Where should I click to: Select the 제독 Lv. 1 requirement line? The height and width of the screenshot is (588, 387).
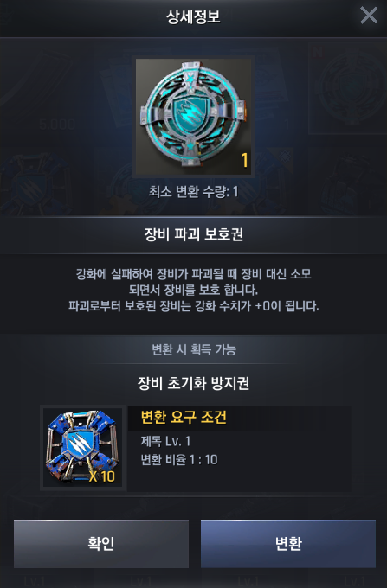pos(165,441)
